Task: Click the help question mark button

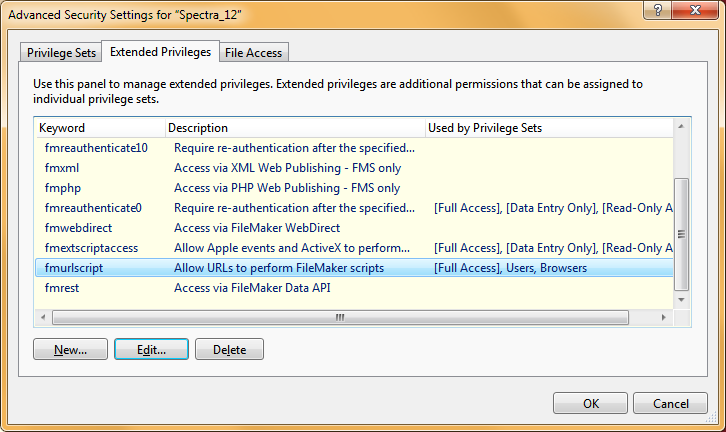Action: [x=657, y=10]
